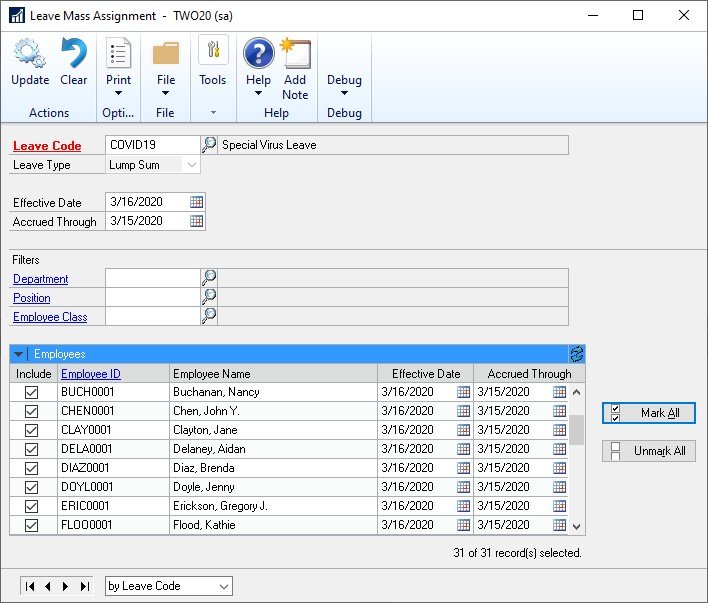Open Accrued Through calendar for Clayton, Jane
708x603 pixels.
point(559,430)
